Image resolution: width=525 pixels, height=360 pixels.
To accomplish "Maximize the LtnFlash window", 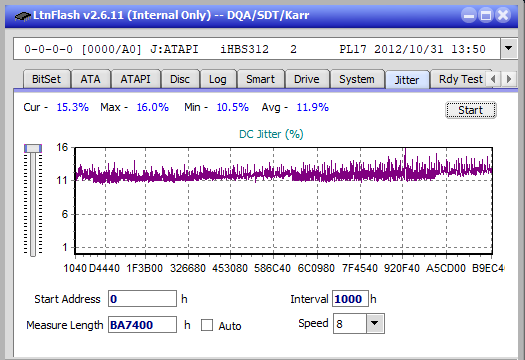I will click(x=486, y=15).
